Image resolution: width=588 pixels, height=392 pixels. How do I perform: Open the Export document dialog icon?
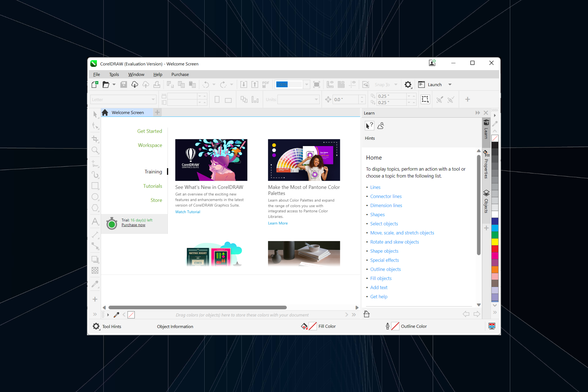(x=254, y=85)
